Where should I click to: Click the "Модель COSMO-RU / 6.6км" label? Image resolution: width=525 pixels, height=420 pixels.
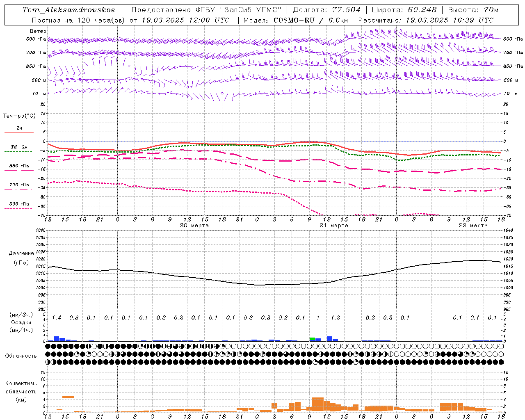pyautogui.click(x=295, y=20)
